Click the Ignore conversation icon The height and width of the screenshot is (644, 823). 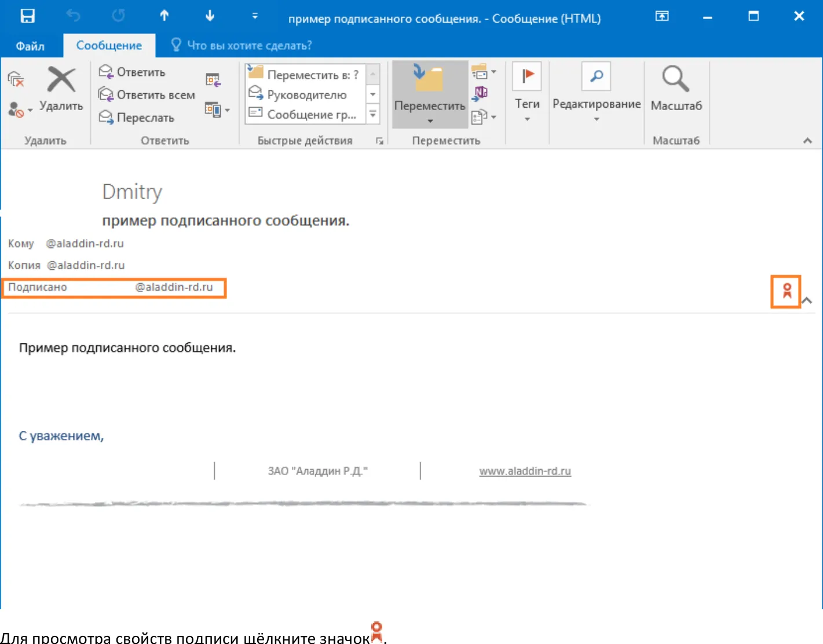click(x=16, y=79)
